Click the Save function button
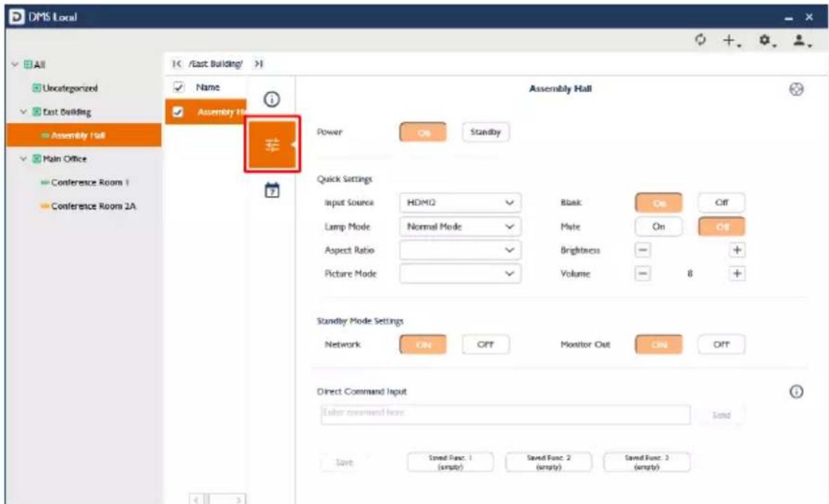Screen dimensions: 829x504 pos(345,463)
